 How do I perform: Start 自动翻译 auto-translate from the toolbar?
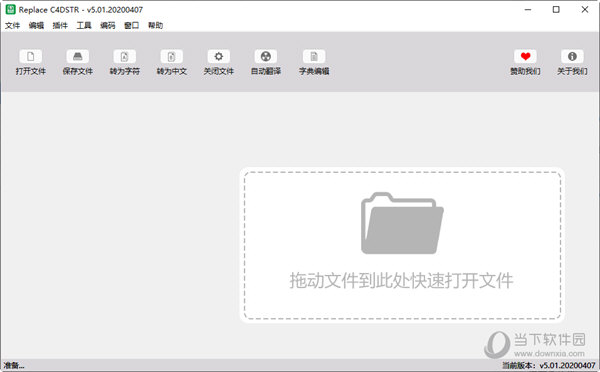pos(266,57)
